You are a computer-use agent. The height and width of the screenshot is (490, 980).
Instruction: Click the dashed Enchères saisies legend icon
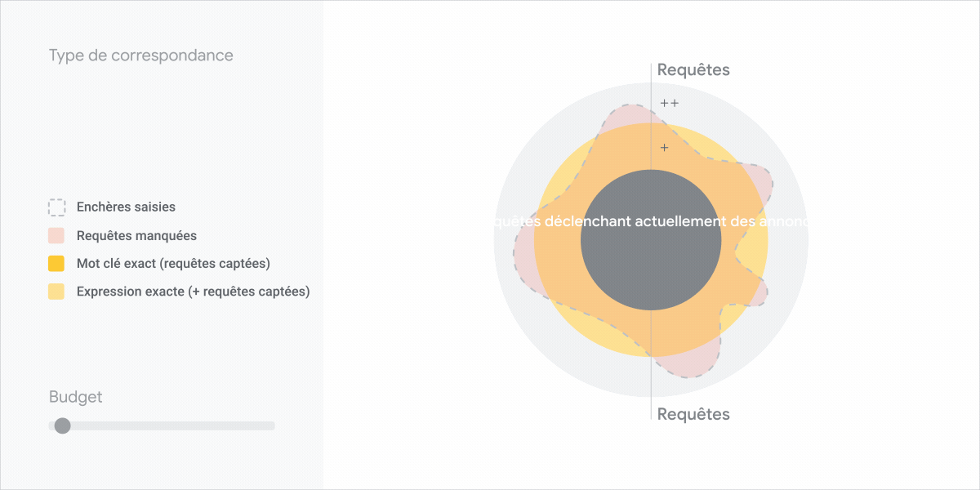point(56,207)
